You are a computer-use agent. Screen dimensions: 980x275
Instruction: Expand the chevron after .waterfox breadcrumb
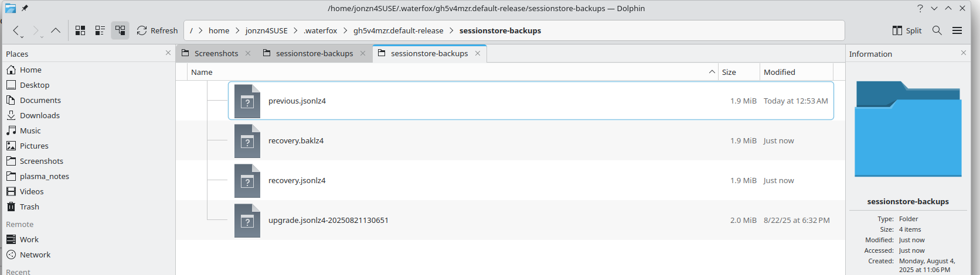coord(345,30)
